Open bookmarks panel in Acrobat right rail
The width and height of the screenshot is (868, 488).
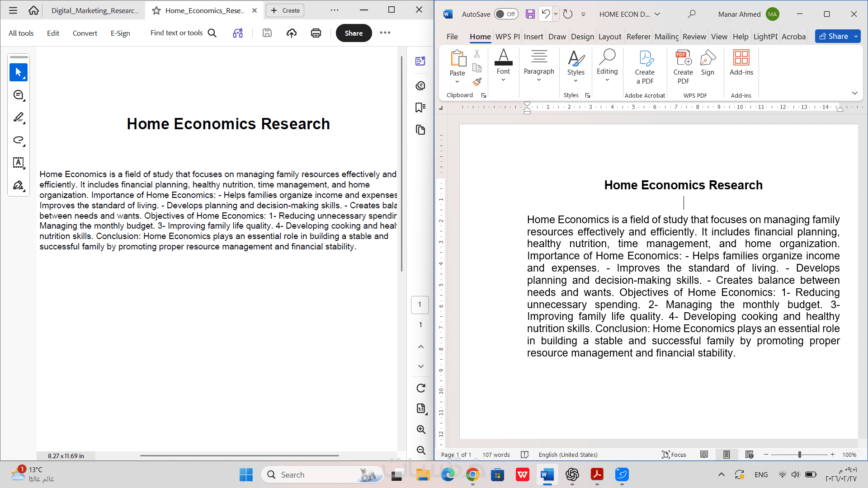coord(420,108)
